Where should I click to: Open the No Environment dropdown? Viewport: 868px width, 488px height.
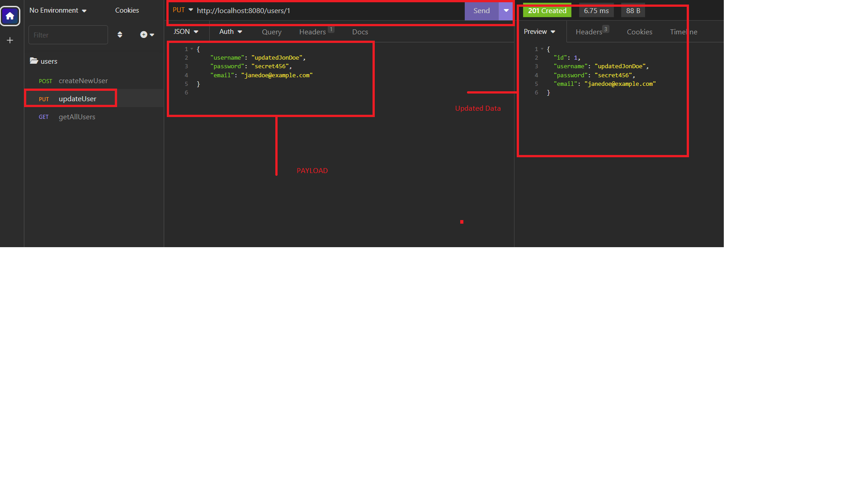58,10
